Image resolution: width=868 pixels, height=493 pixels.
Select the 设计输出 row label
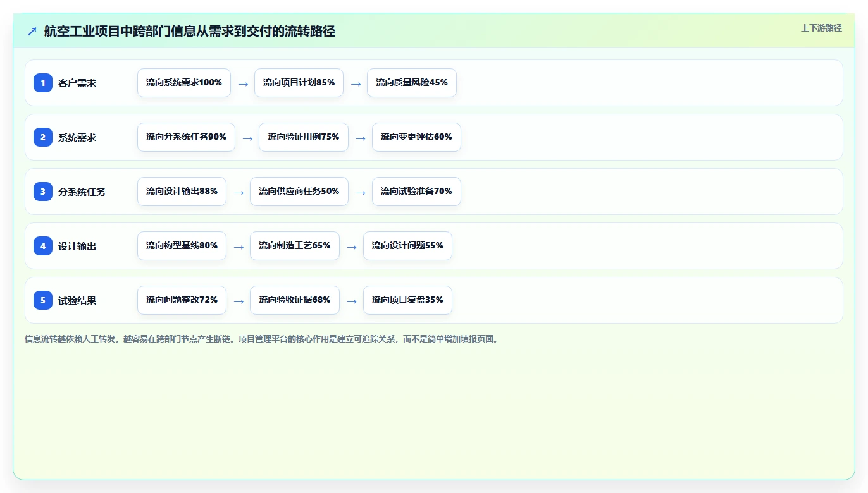point(77,246)
